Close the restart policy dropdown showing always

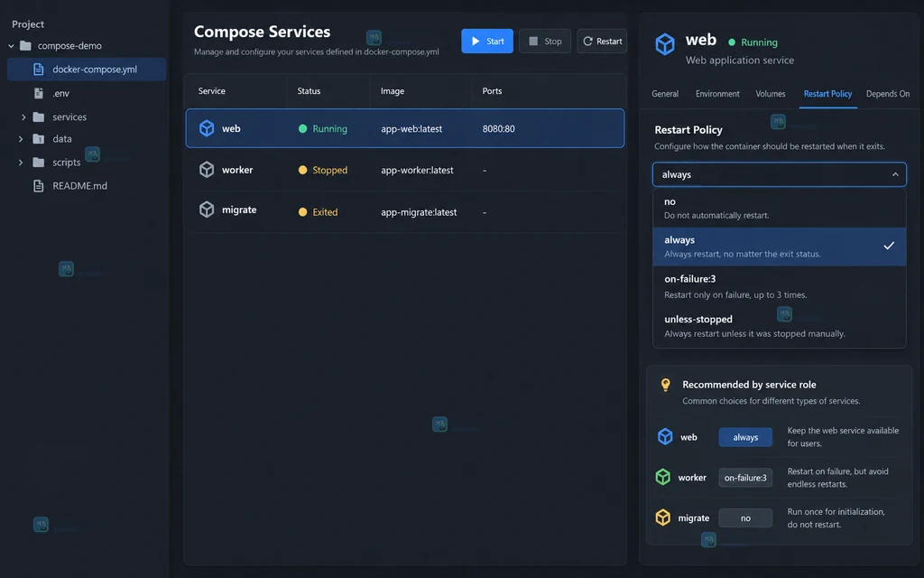779,174
